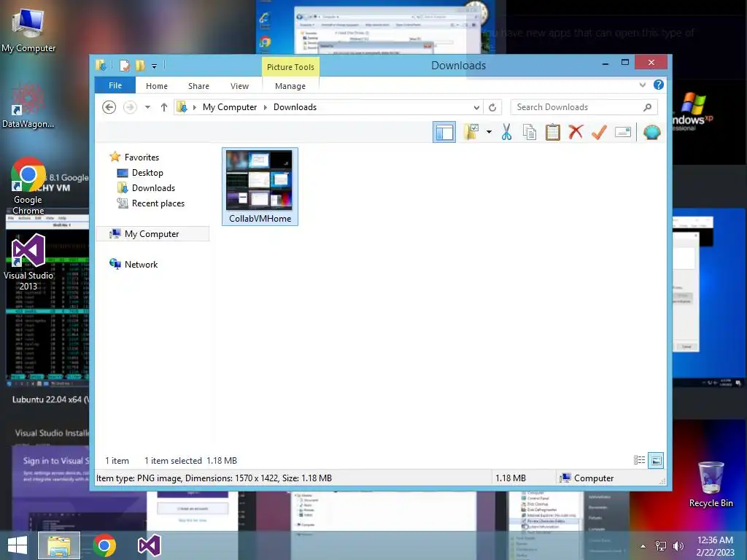Select Downloads under Favorites
Screen dimensions: 747x560
tap(153, 188)
